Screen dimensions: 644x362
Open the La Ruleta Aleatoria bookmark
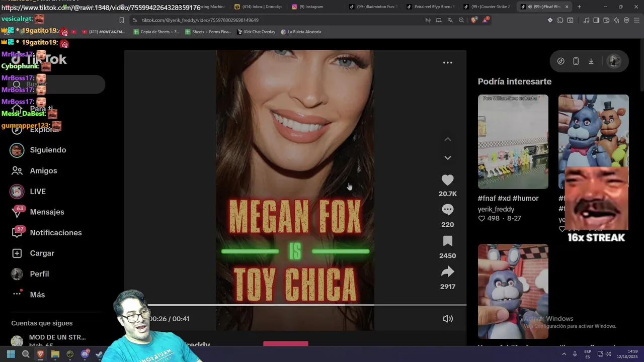tap(301, 32)
